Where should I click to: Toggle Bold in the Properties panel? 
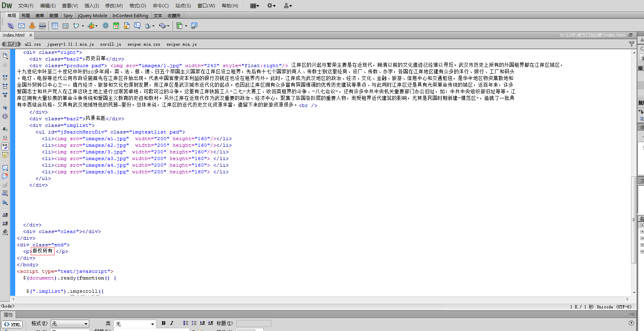coord(163,323)
